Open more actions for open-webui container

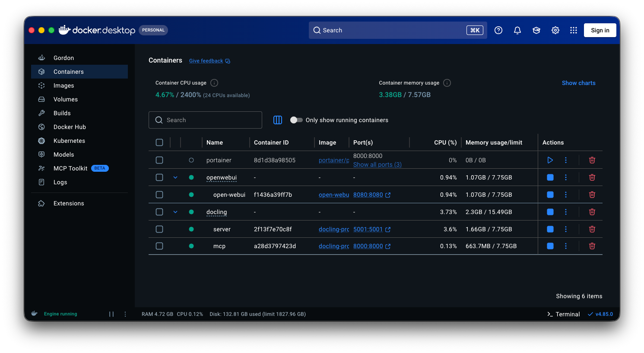pyautogui.click(x=566, y=195)
